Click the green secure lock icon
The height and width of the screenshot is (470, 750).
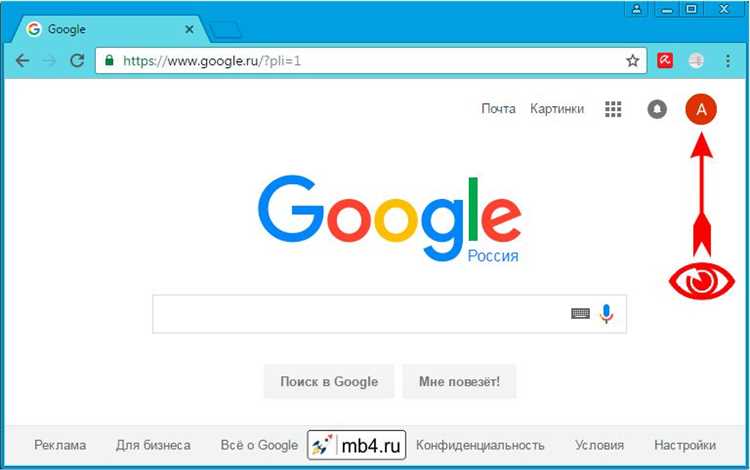pyautogui.click(x=110, y=60)
